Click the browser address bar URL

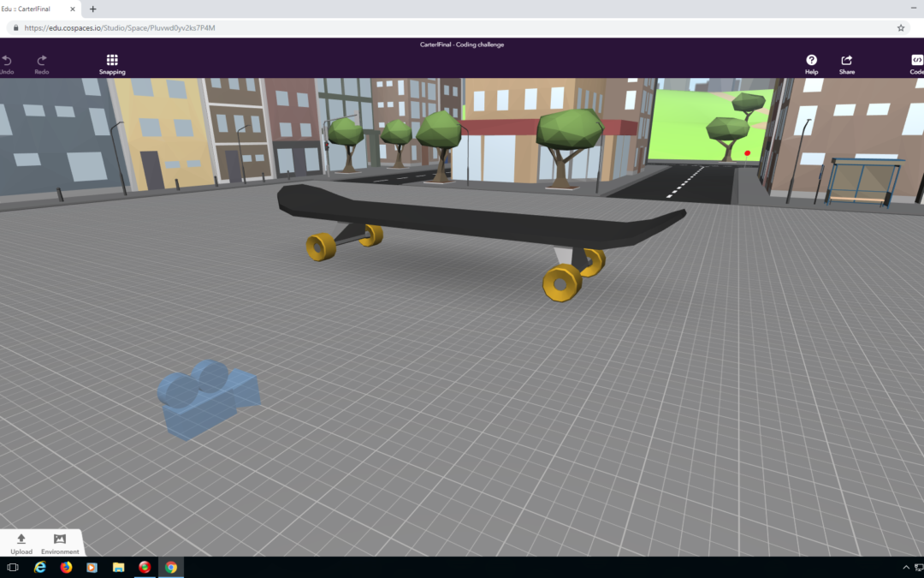pyautogui.click(x=120, y=27)
